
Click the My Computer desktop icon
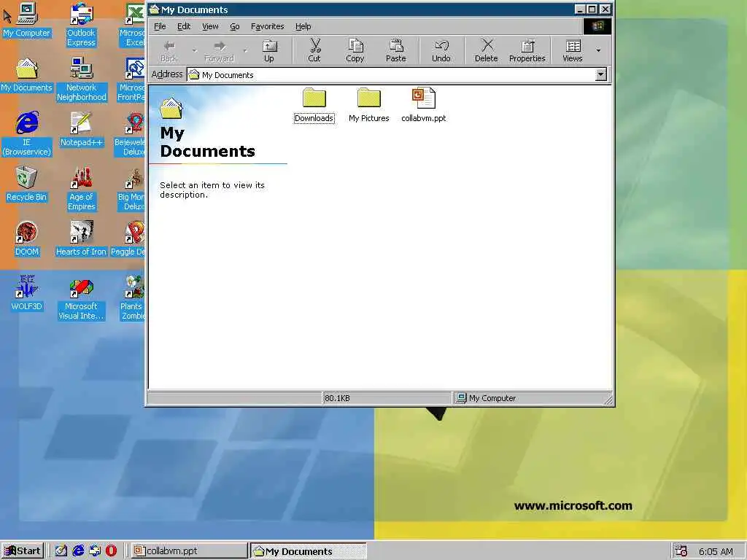[x=27, y=20]
